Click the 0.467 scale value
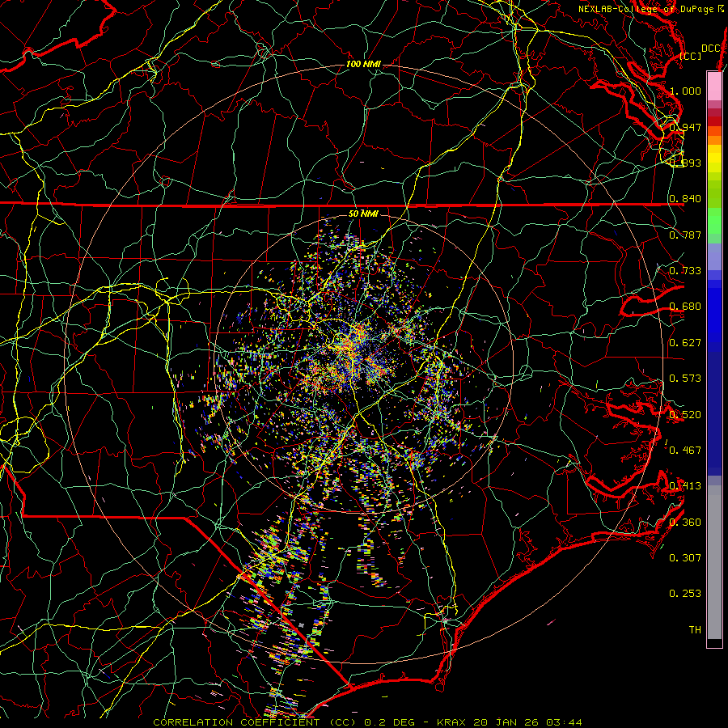This screenshot has height=728, width=728. tap(685, 451)
